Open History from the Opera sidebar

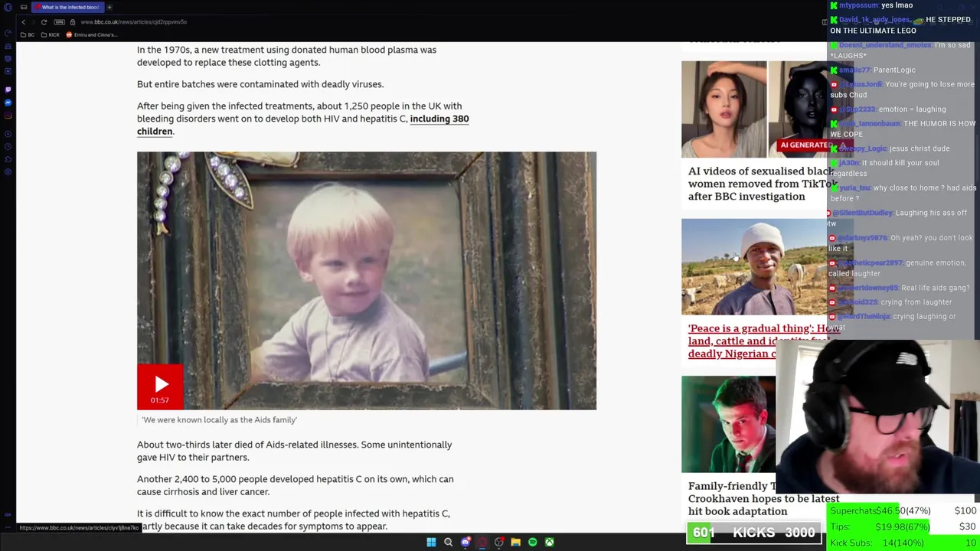8,147
